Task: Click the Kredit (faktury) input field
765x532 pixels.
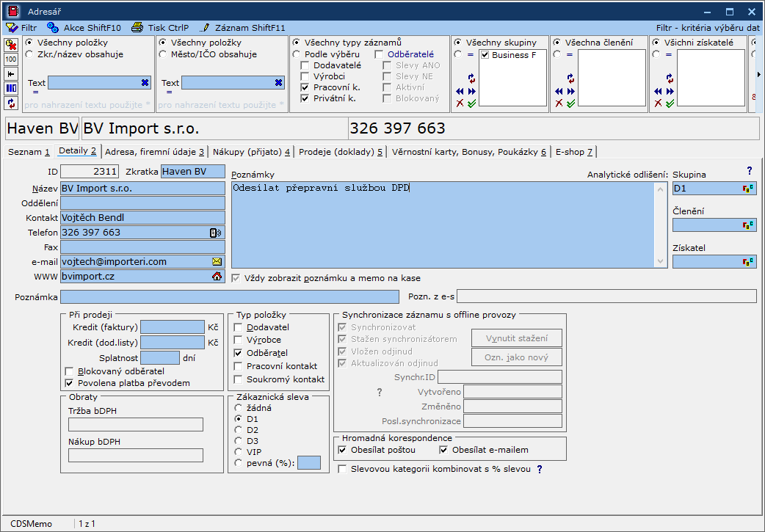Action: pos(173,327)
